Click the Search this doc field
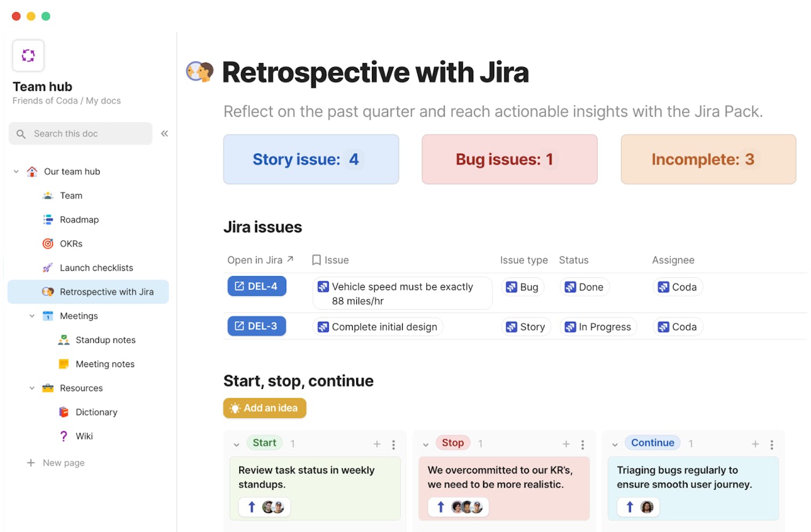 tap(81, 134)
